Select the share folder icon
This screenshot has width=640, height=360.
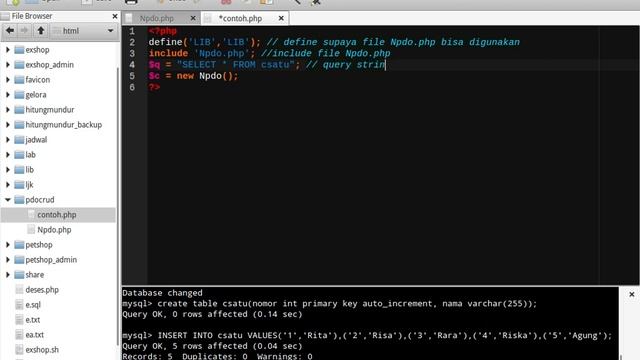click(19, 275)
